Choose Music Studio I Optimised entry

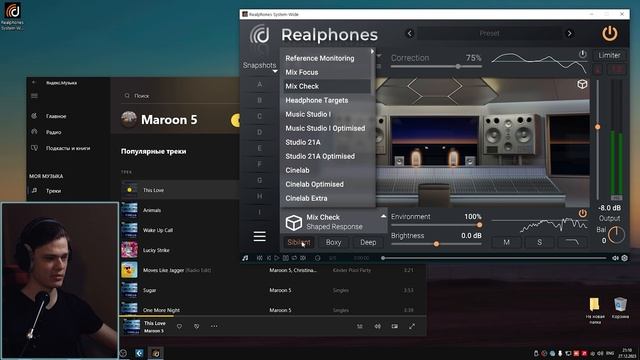pos(325,128)
